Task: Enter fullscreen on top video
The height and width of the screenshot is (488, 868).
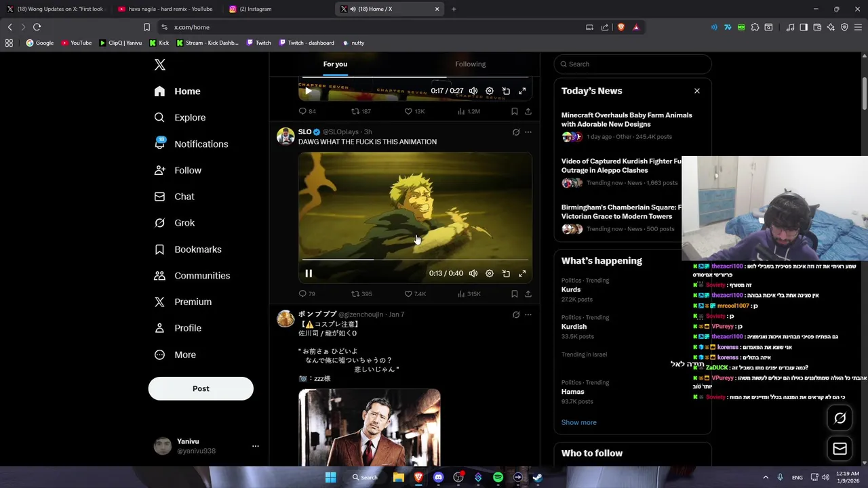Action: pos(522,91)
